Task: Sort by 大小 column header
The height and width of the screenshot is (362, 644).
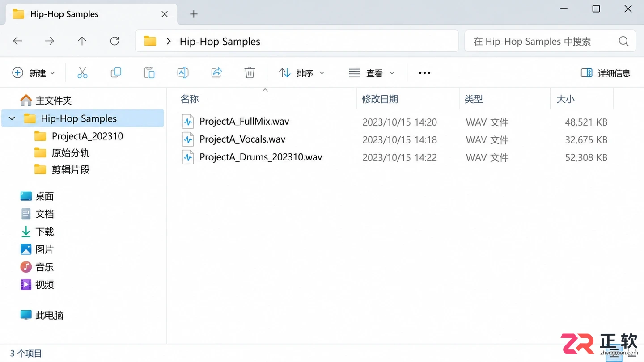Action: coord(565,99)
